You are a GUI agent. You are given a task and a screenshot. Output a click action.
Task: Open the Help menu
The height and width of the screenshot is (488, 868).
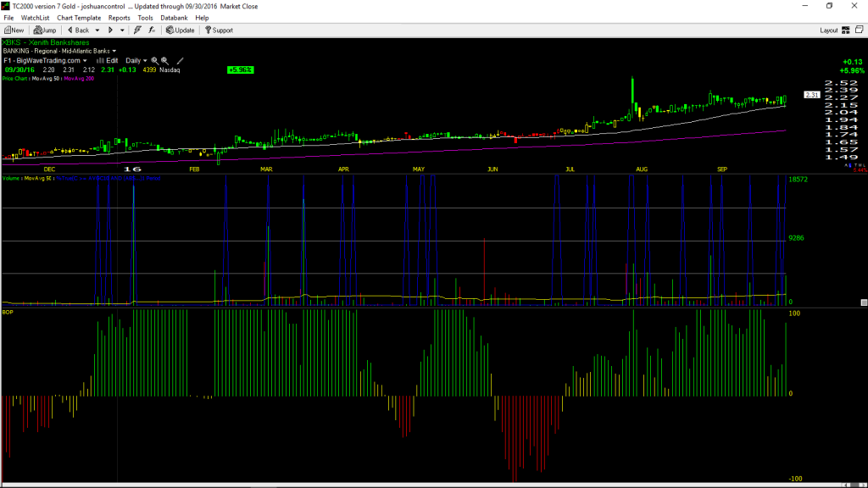(202, 18)
